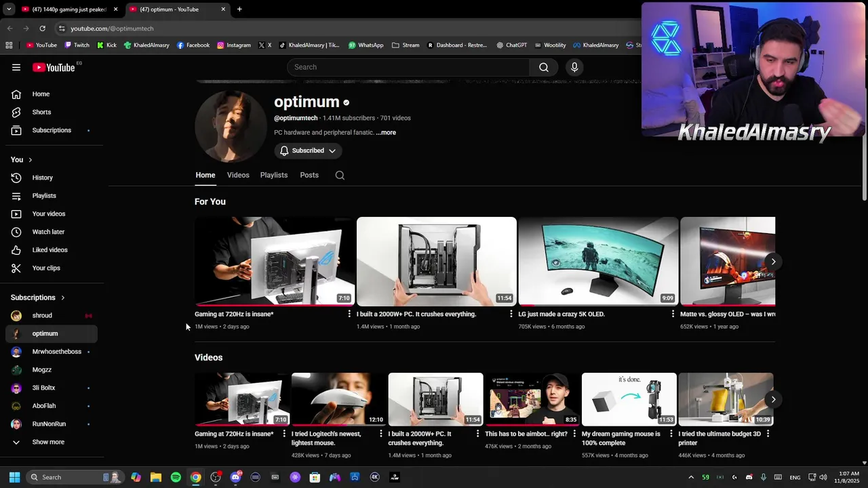Open the ChatGPT bookmark
Screen dimensions: 868x488
[511, 45]
